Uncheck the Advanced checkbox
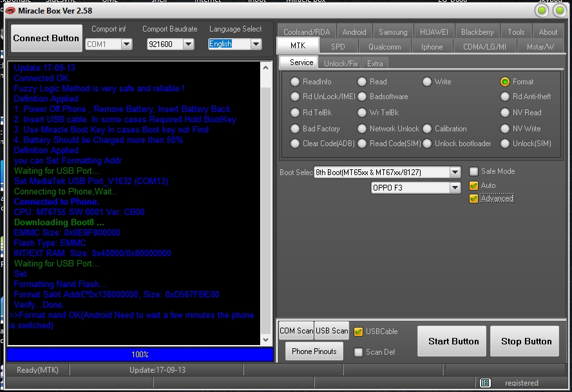This screenshot has height=392, width=572. coord(473,199)
